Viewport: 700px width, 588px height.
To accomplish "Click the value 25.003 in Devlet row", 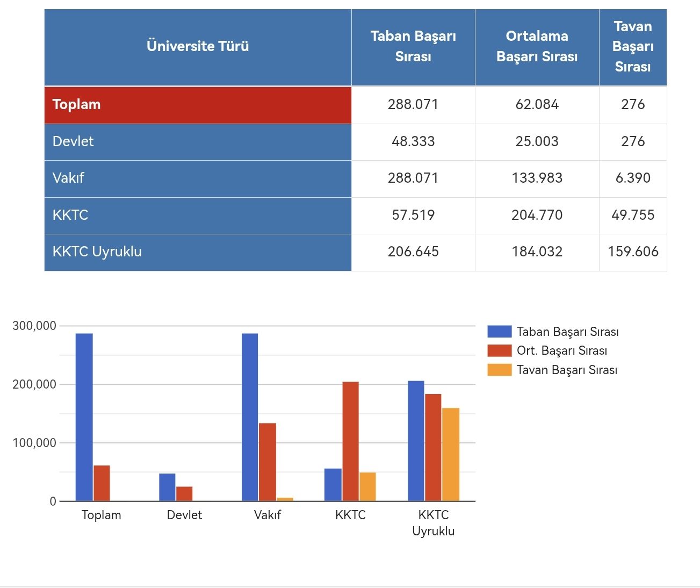I will pyautogui.click(x=537, y=141).
